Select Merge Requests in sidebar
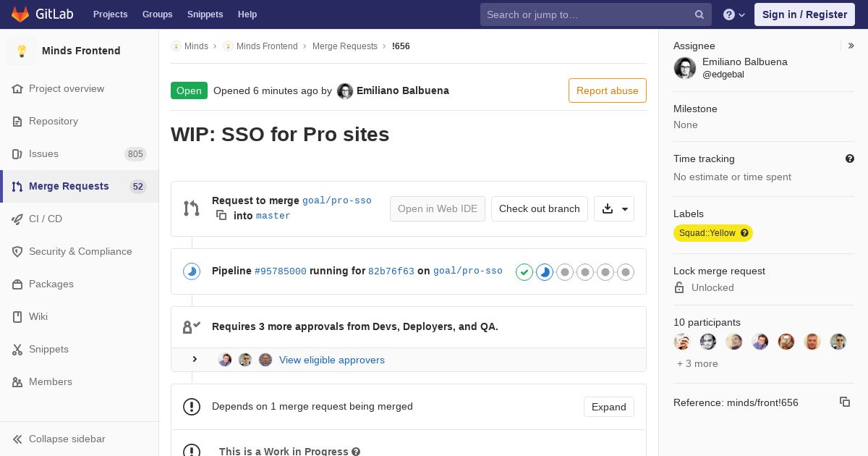 (x=69, y=186)
